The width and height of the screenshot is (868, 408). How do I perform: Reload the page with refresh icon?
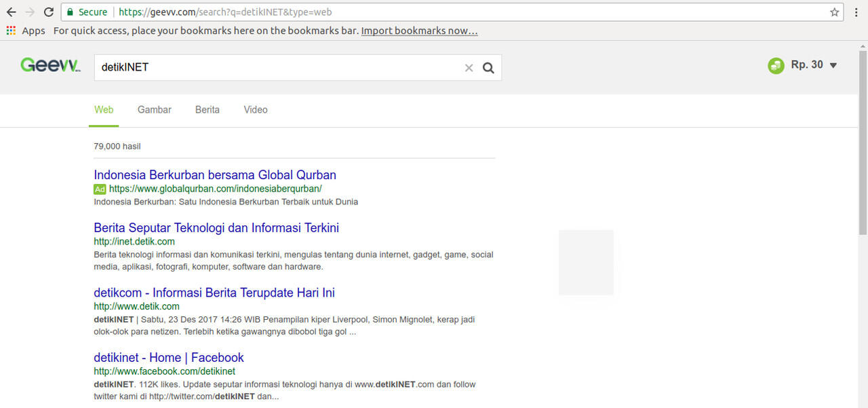click(49, 12)
